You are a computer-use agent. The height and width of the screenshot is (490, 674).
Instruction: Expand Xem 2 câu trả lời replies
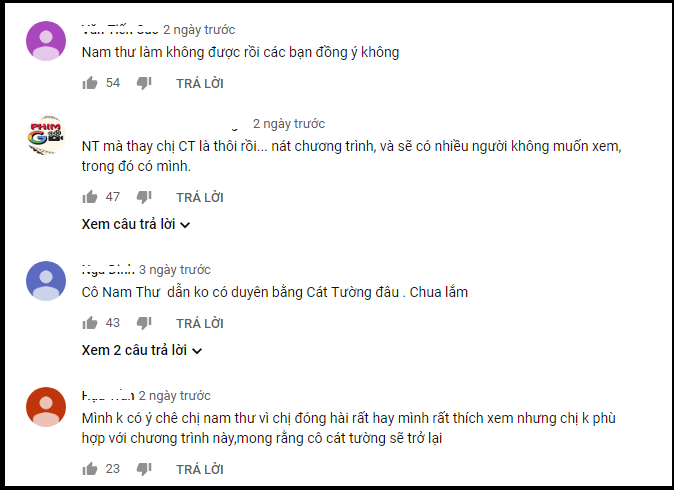[x=142, y=350]
